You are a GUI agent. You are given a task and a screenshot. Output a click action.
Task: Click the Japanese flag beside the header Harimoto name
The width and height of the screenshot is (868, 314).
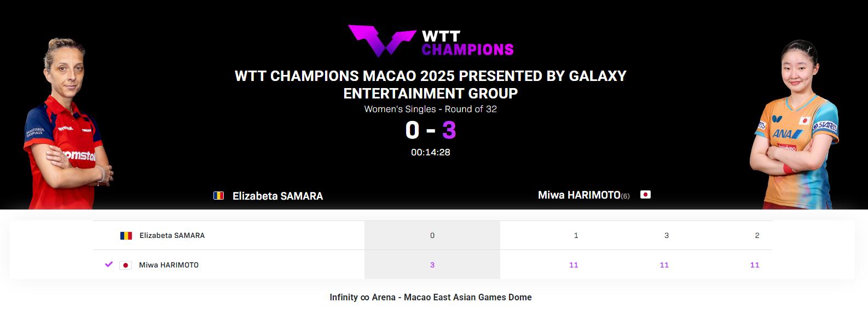coord(645,195)
